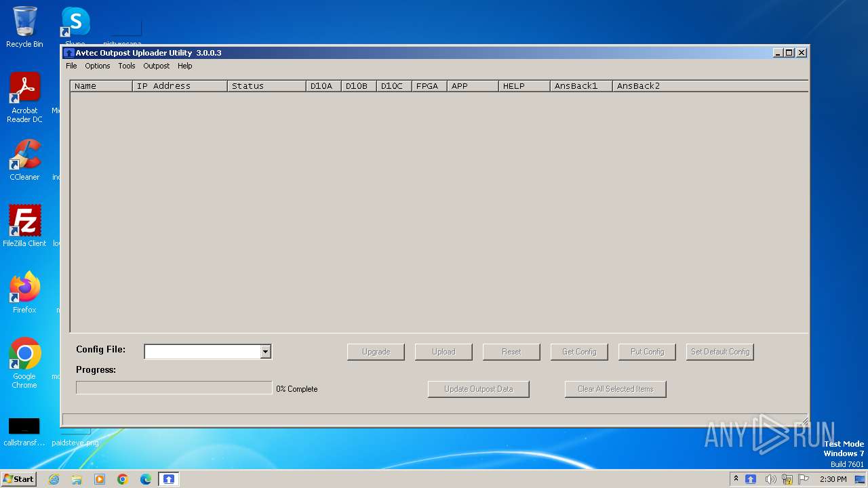Open the Options menu
Viewport: 868px width, 488px height.
click(97, 66)
